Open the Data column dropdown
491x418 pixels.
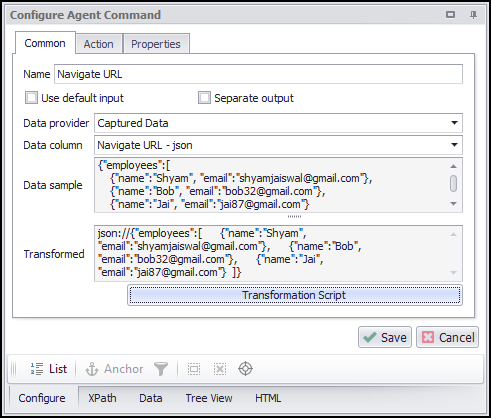[x=454, y=145]
